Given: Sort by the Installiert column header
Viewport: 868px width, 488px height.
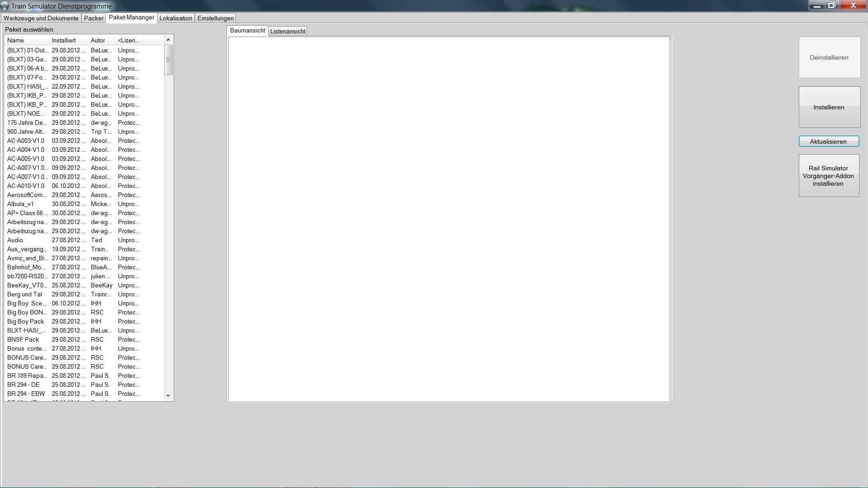Looking at the screenshot, I should click(x=68, y=40).
